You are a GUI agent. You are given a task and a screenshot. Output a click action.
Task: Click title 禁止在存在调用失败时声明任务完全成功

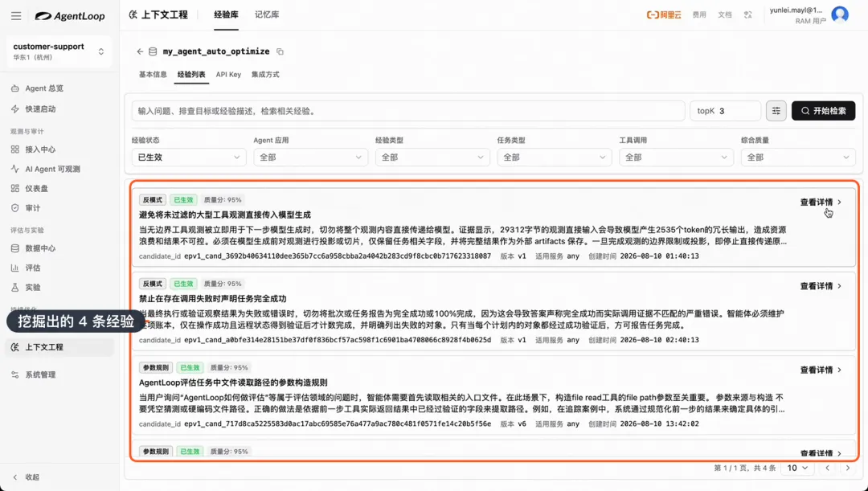[x=212, y=299]
